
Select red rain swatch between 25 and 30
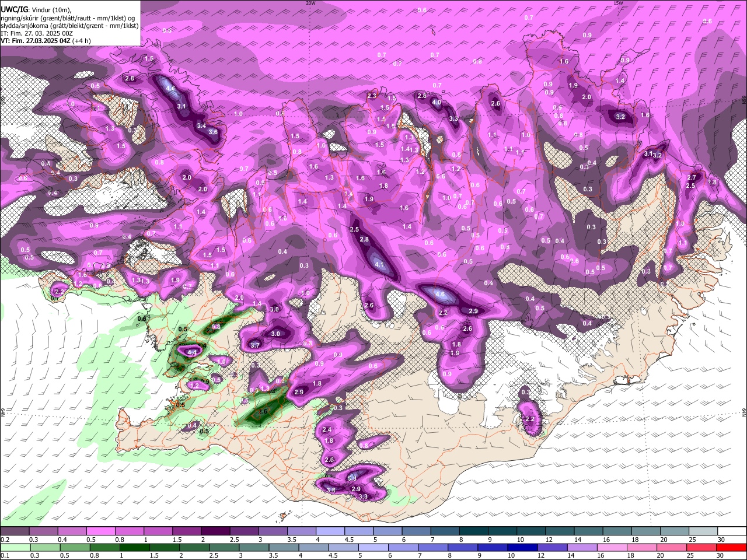[703, 548]
